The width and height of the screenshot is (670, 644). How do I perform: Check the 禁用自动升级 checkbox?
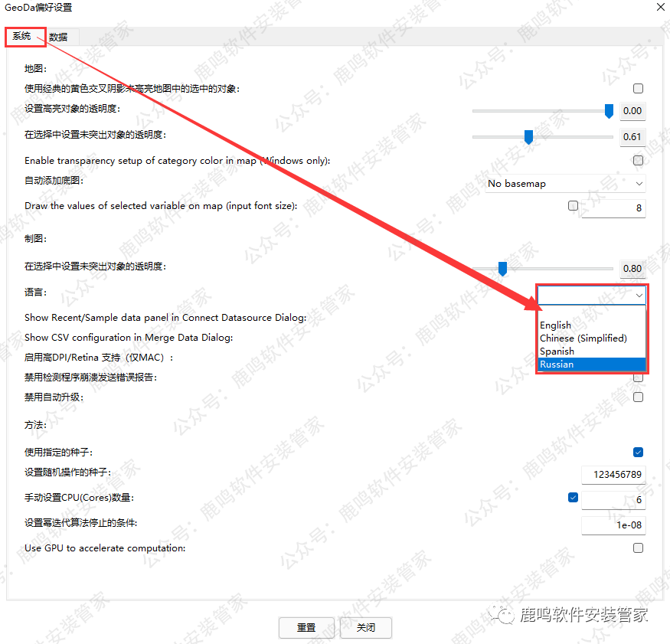click(x=638, y=397)
